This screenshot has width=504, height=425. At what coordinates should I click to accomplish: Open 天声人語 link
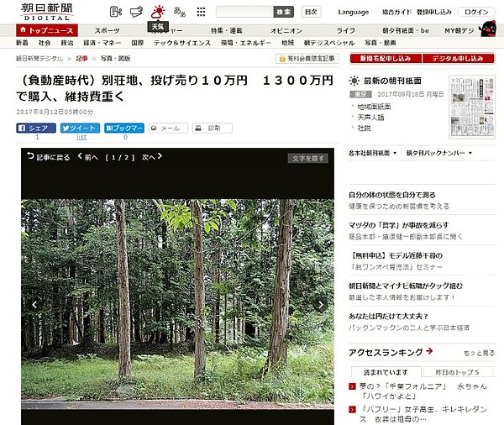[370, 118]
